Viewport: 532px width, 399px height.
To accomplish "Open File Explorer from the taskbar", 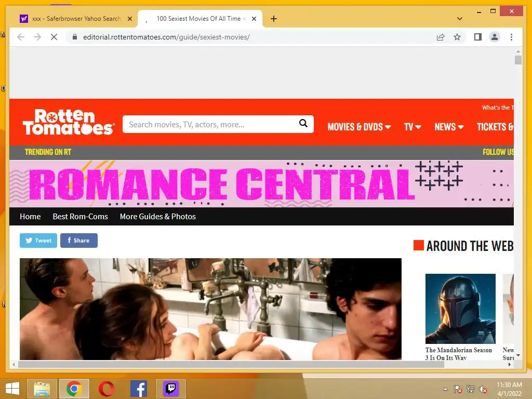I will tap(42, 389).
